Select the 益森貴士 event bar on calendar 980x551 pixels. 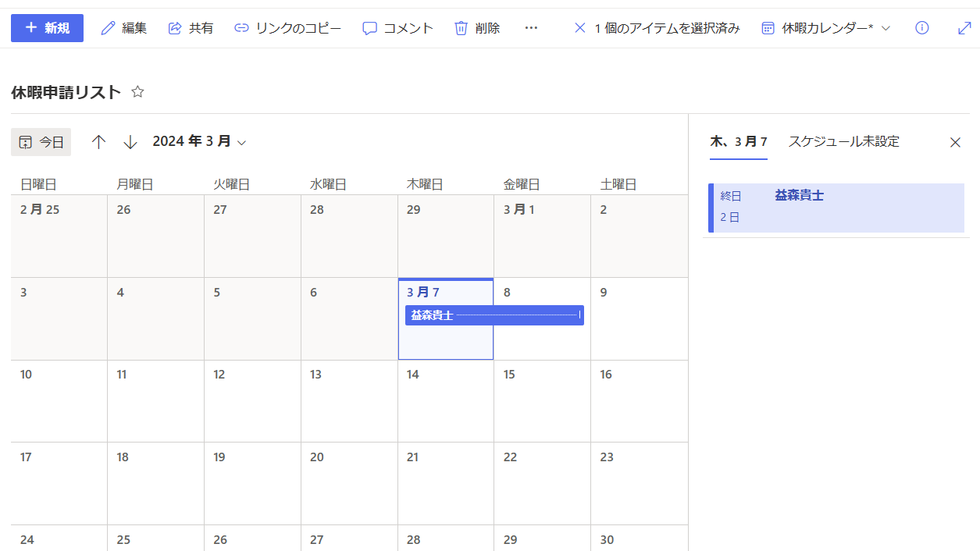tap(494, 315)
